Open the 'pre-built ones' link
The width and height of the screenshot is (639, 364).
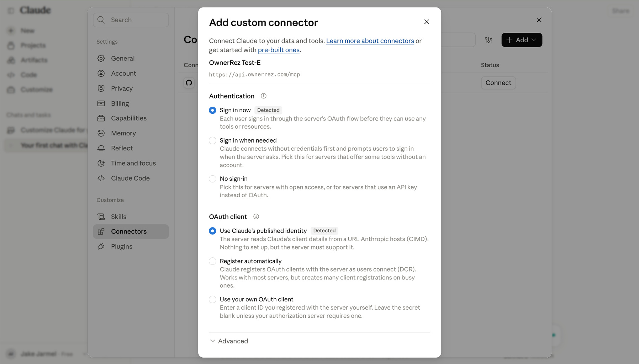click(279, 50)
